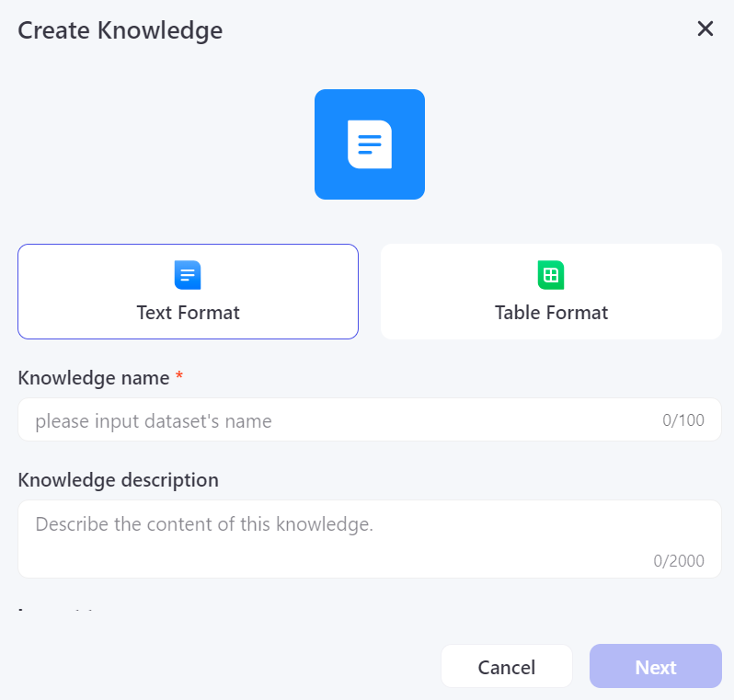734x700 pixels.
Task: Click the 0/100 character counter
Action: point(683,421)
